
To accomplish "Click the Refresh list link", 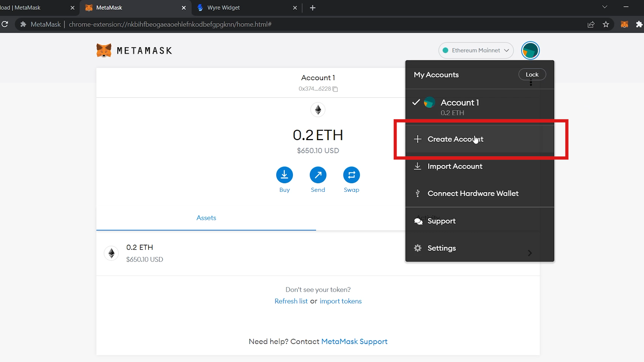I will click(291, 301).
